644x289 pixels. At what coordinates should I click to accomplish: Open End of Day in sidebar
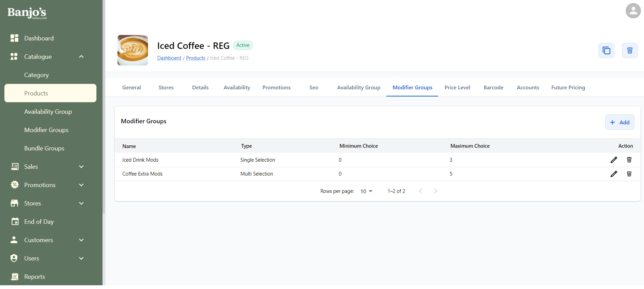39,222
